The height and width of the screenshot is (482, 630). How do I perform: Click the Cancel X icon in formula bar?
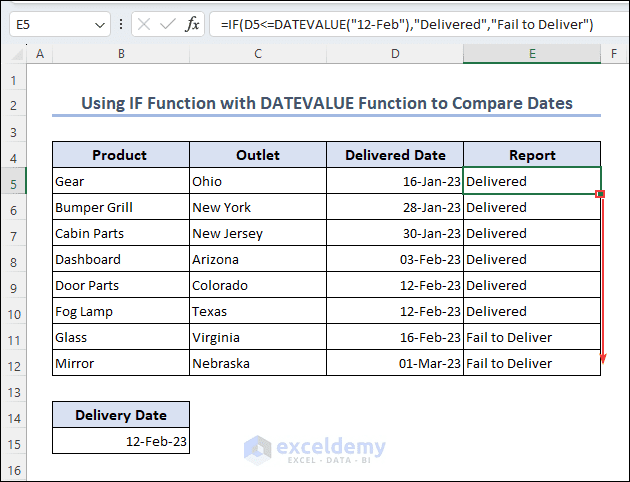pyautogui.click(x=143, y=25)
